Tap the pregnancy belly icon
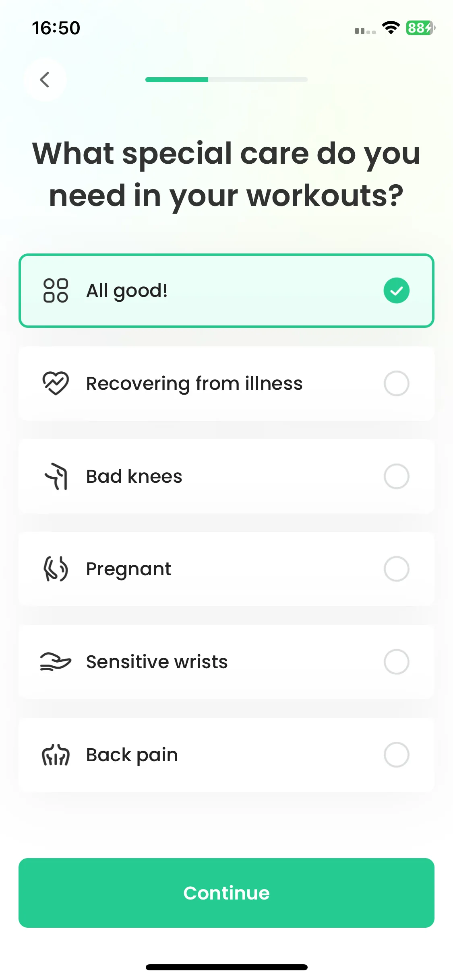453x980 pixels. click(56, 569)
